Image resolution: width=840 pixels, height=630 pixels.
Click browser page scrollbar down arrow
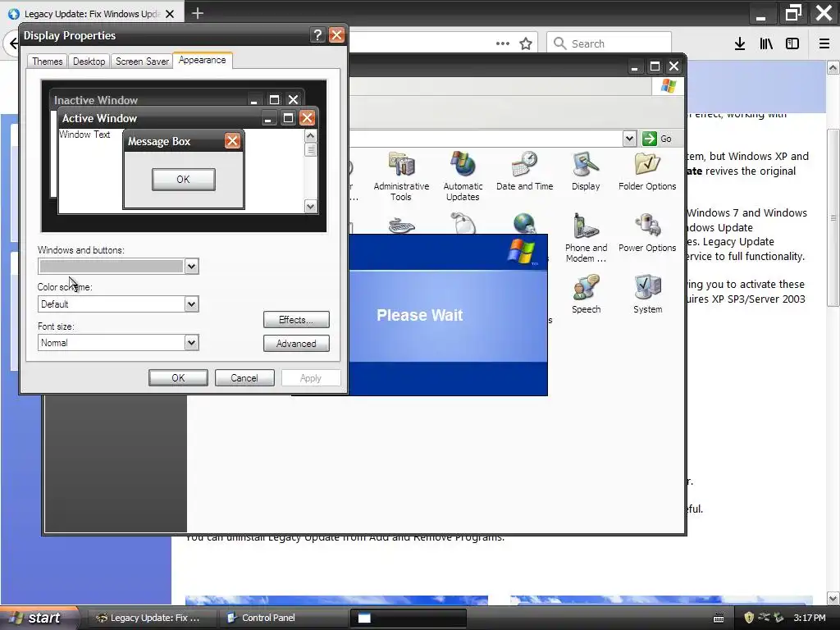[x=833, y=598]
